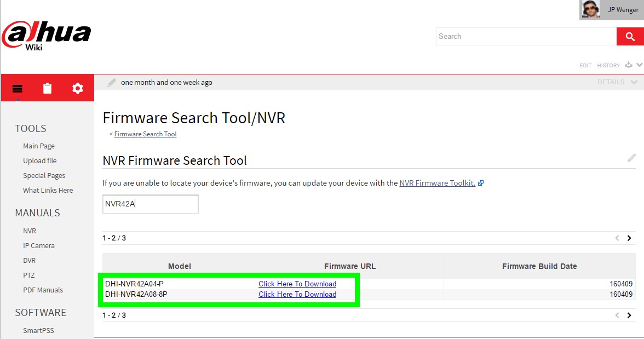This screenshot has height=339, width=644.
Task: Follow the Firmware Search Tool breadcrumb link
Action: (146, 134)
